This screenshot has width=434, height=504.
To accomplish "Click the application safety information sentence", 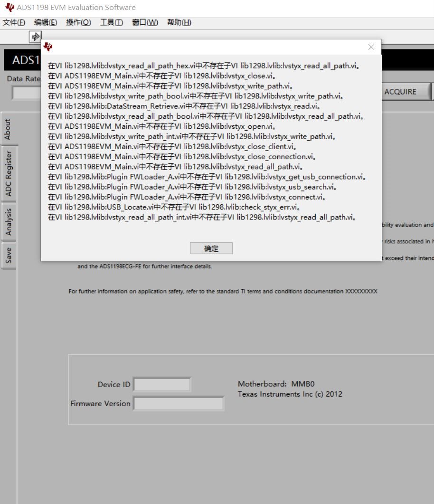I will point(223,291).
